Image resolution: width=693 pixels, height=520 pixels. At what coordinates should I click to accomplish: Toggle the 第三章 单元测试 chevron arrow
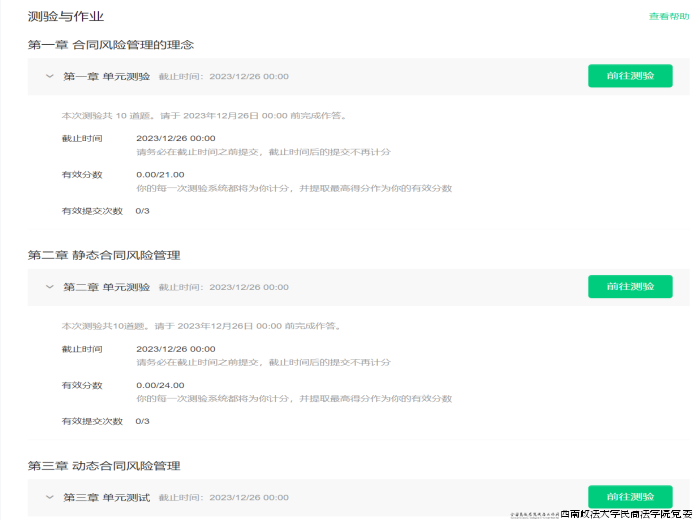tap(48, 497)
